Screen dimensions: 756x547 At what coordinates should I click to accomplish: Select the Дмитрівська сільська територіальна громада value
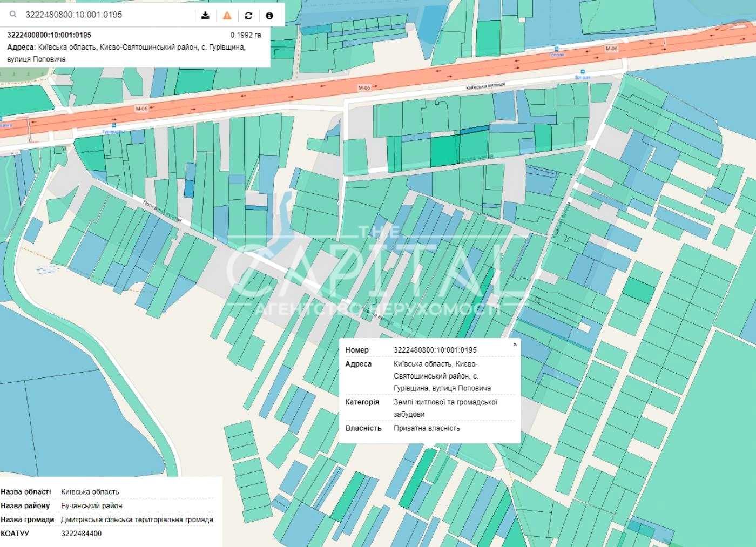[x=137, y=519]
